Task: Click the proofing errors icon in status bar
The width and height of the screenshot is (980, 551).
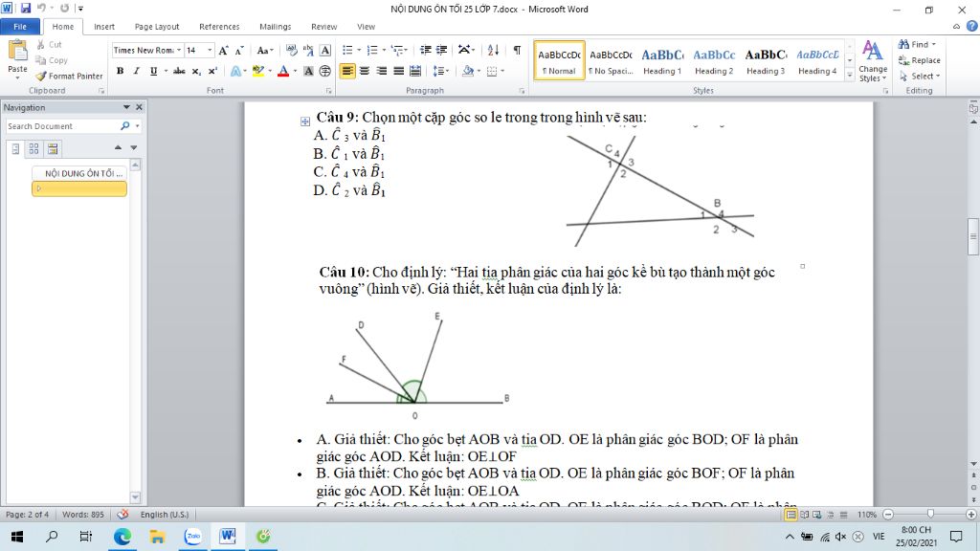Action: click(x=123, y=514)
